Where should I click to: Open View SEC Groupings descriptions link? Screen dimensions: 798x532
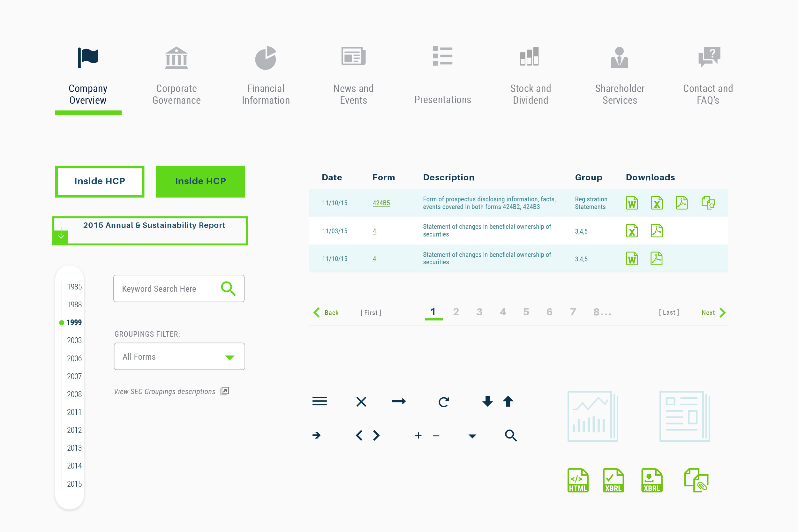171,391
